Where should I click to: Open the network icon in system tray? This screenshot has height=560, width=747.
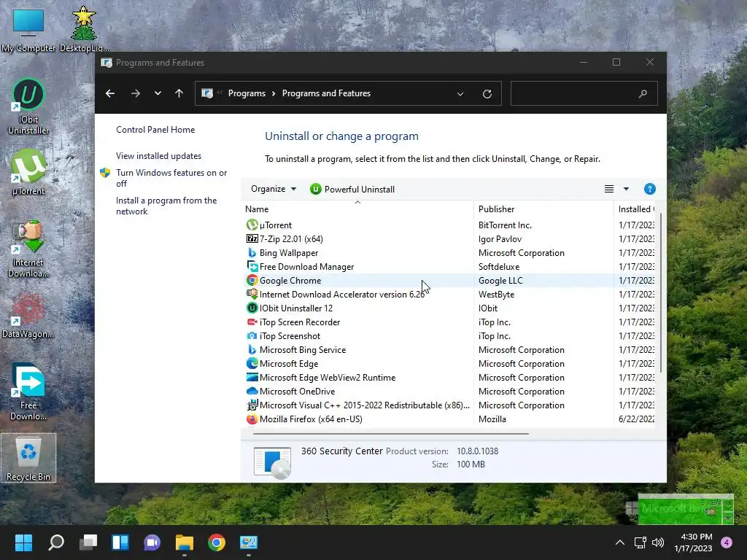[x=640, y=542]
